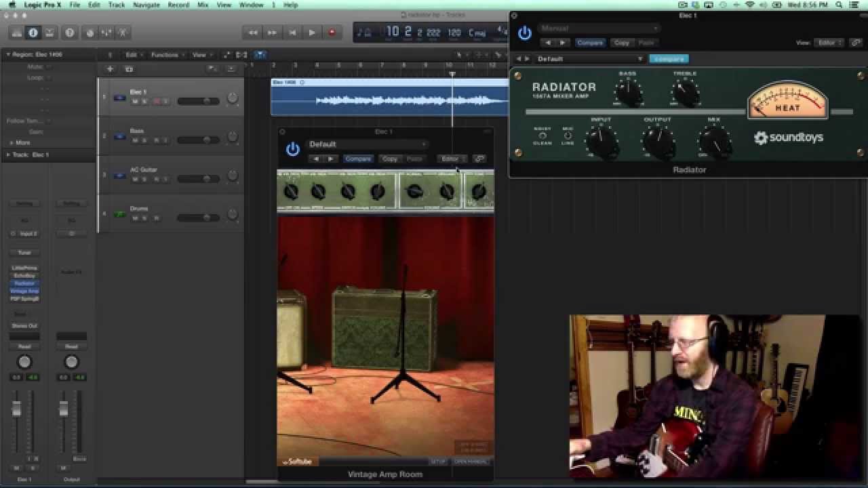Open the Track menu
Viewport: 868px width, 488px height.
117,5
